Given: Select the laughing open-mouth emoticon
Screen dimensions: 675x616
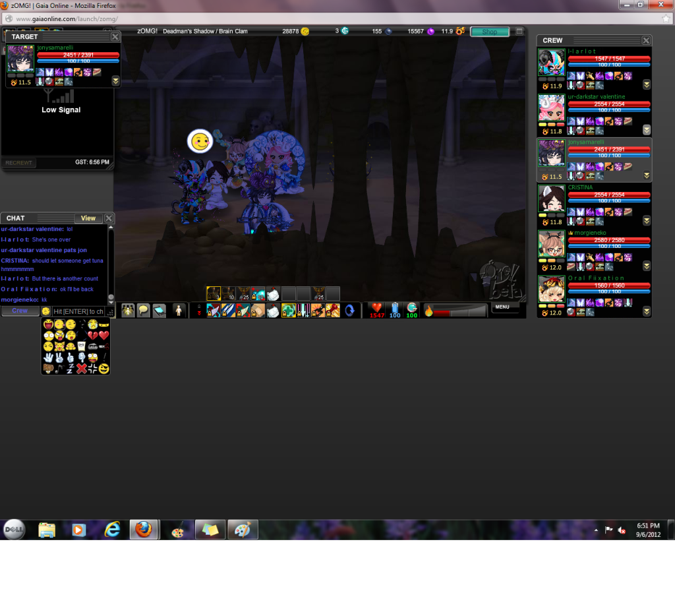Looking at the screenshot, I should tap(48, 324).
